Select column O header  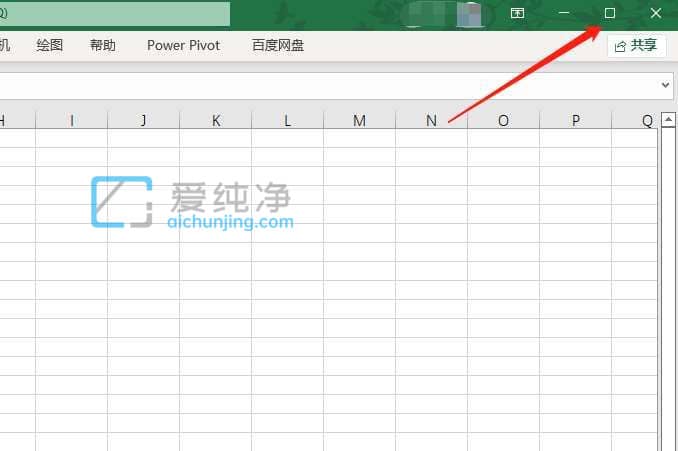click(503, 120)
